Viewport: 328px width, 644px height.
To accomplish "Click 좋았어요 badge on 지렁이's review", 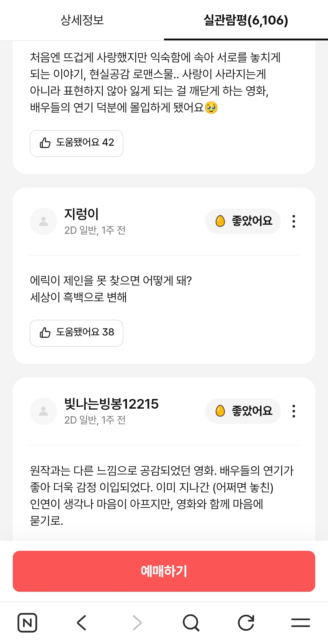I will (x=243, y=221).
